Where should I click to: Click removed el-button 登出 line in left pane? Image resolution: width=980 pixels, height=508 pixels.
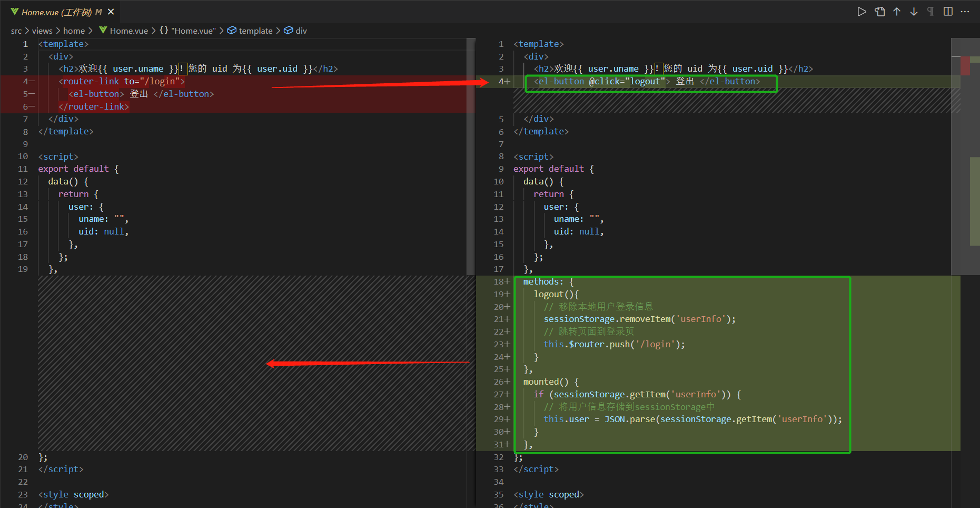pos(141,94)
